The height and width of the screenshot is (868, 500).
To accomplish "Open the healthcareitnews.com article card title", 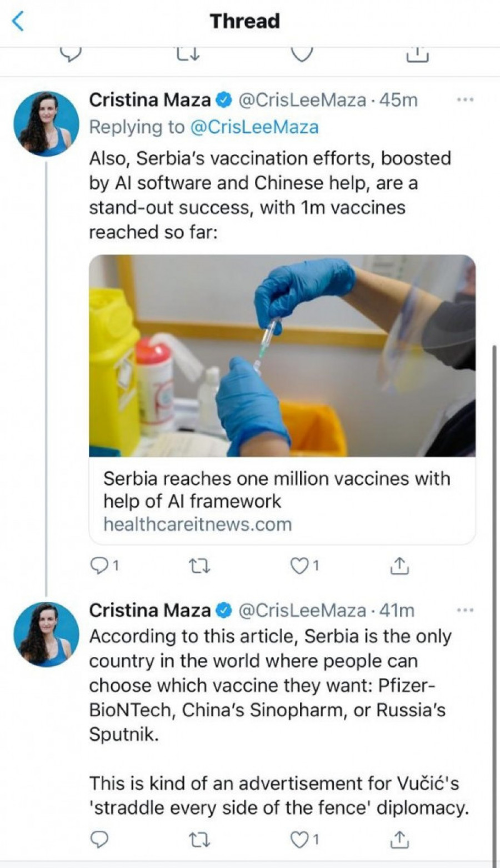I will pos(276,490).
